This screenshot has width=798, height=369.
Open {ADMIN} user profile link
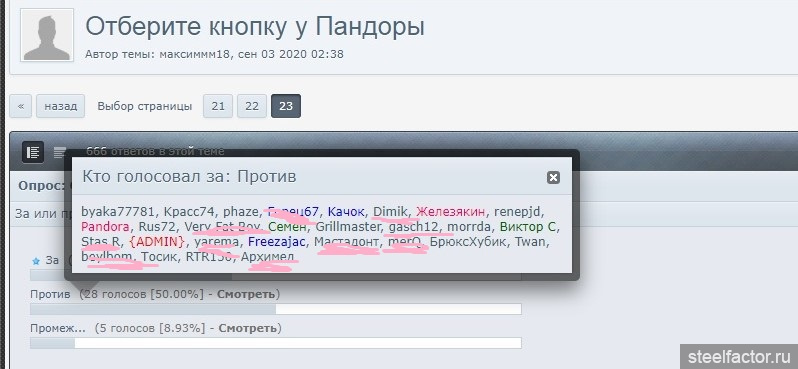[x=157, y=241]
